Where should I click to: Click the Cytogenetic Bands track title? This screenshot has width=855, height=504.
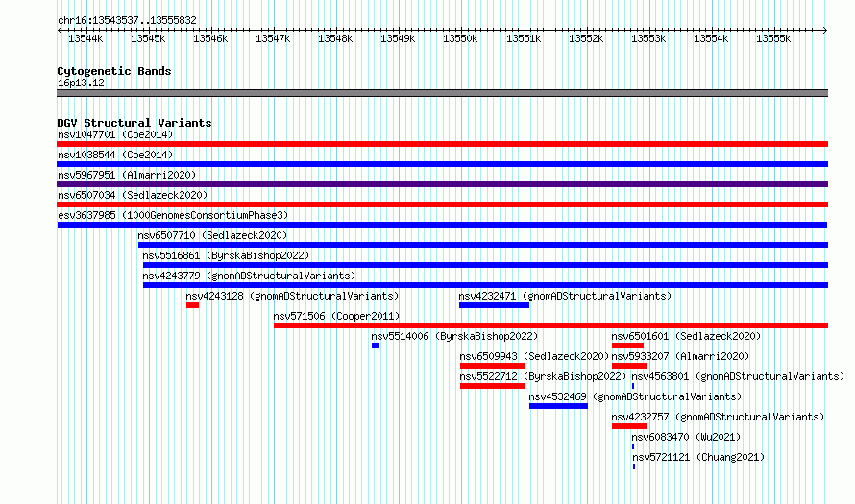(114, 71)
